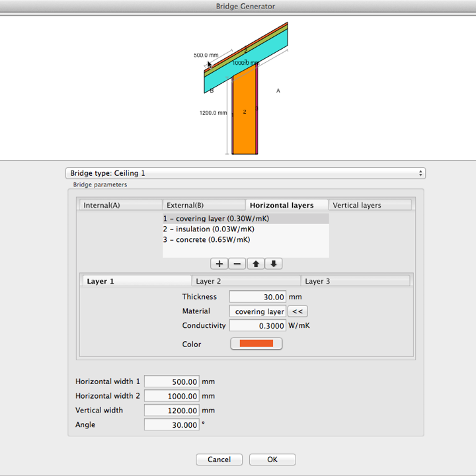Confirm with the OK button
Screen dimensions: 476x476
(272, 459)
